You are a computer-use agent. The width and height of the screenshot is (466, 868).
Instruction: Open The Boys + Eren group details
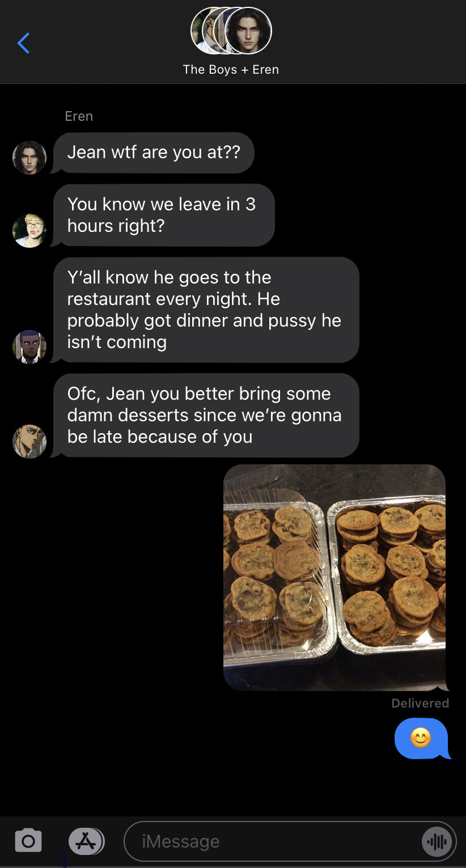pyautogui.click(x=231, y=69)
